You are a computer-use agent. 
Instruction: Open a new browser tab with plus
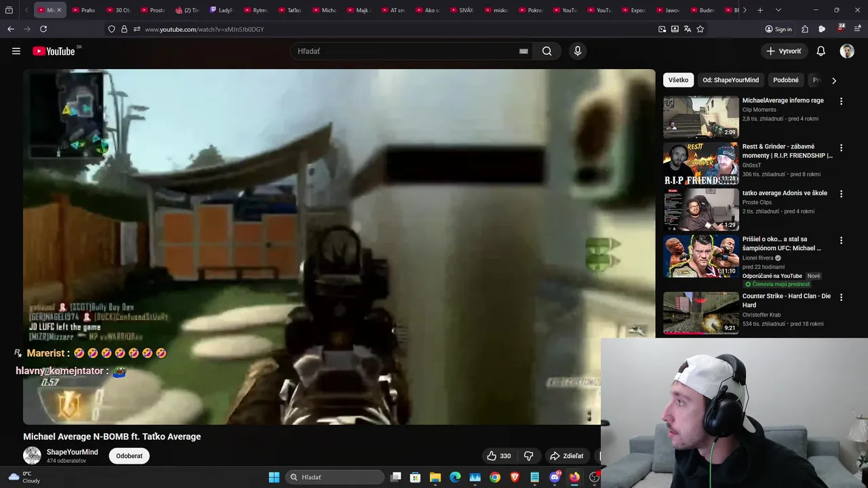(760, 10)
